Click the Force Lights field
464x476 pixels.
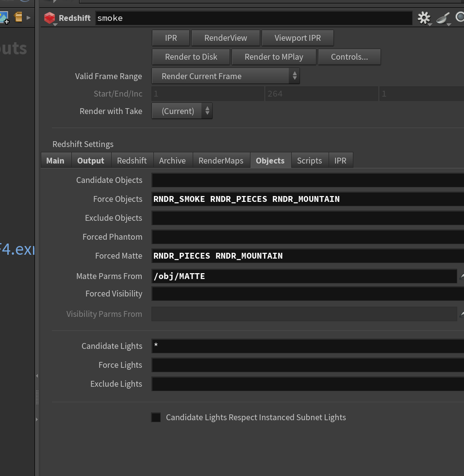pos(308,365)
